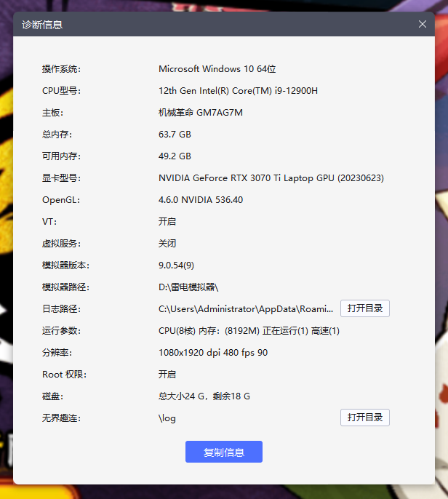Click the 诊断信息 title text
This screenshot has width=448, height=499.
coord(42,25)
